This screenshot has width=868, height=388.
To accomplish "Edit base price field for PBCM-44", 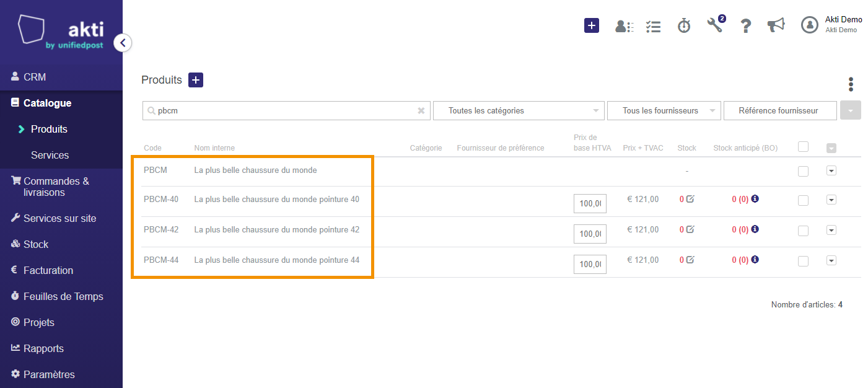I will tap(590, 264).
